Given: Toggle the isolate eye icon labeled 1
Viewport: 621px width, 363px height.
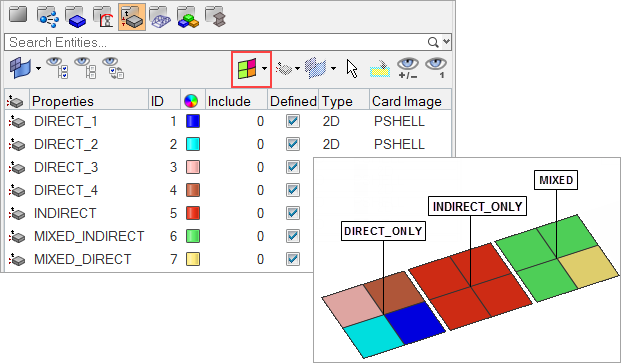Looking at the screenshot, I should point(436,68).
